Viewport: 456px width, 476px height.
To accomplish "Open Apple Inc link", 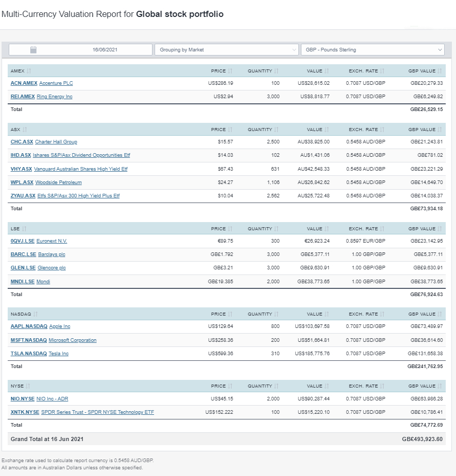I will click(x=60, y=326).
